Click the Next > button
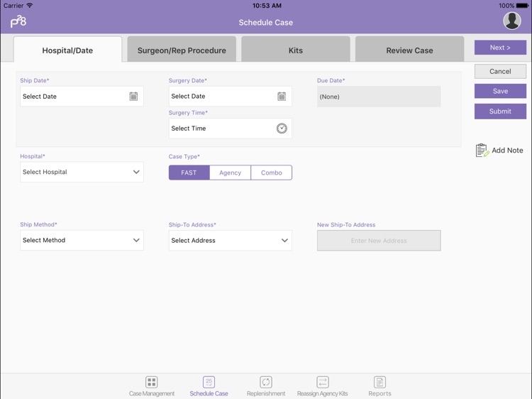 [x=500, y=48]
